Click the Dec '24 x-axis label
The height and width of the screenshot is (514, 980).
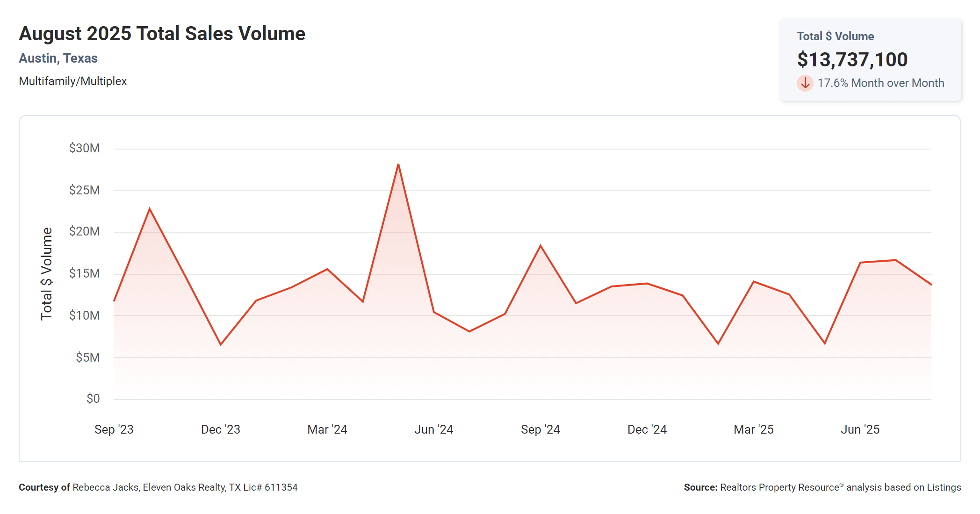[x=647, y=429]
